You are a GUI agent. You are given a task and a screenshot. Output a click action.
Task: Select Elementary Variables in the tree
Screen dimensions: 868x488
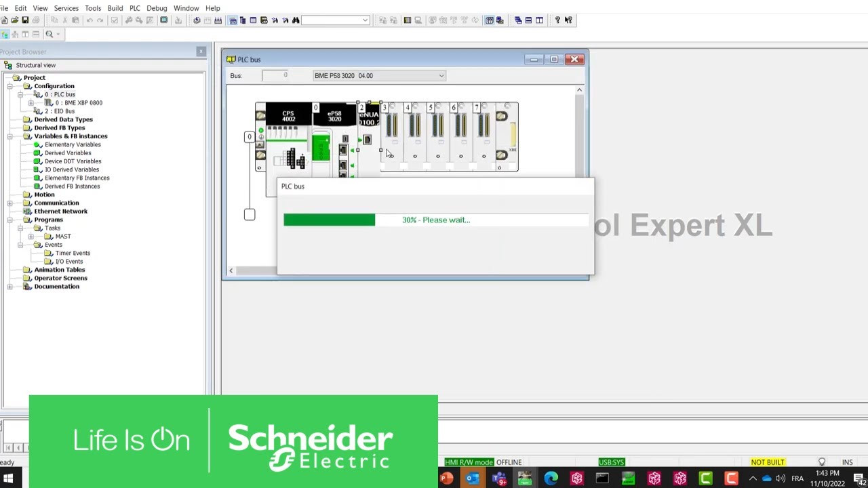73,144
